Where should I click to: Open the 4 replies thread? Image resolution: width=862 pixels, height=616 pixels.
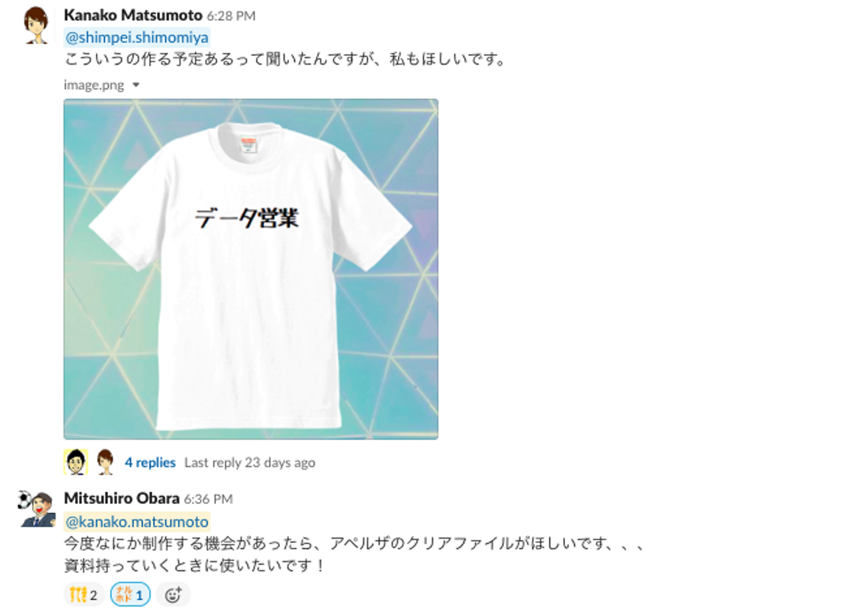coord(150,462)
